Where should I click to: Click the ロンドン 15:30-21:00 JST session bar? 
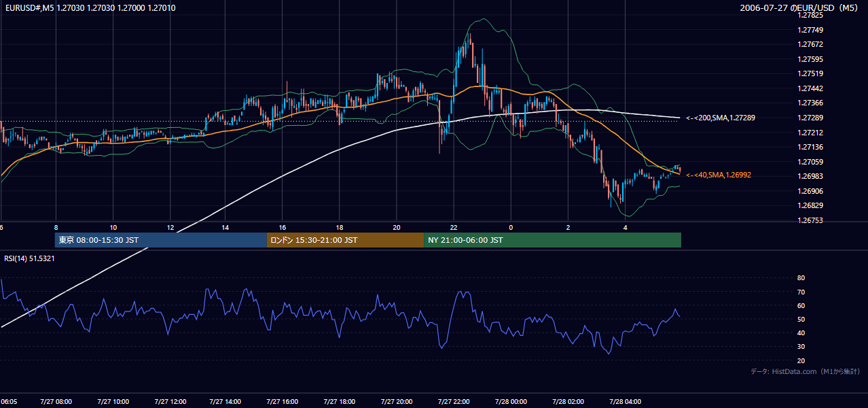coord(345,240)
